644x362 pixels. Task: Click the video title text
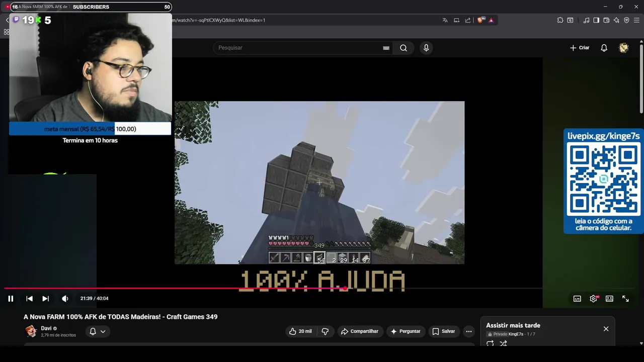(121, 317)
